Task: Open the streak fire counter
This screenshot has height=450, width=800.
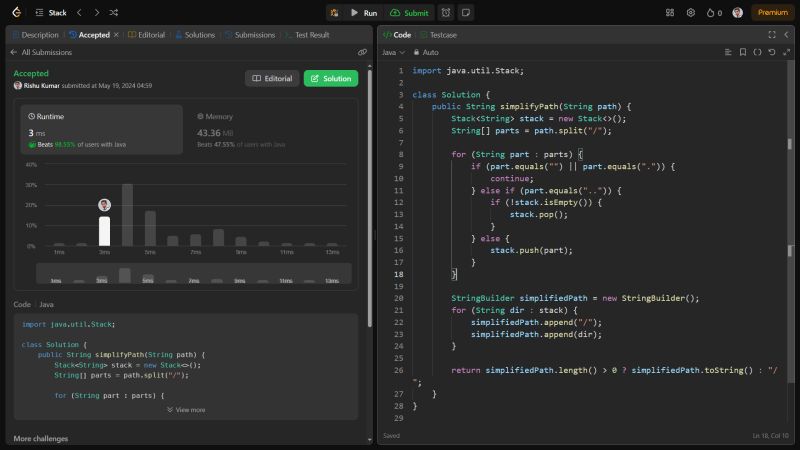Action: point(714,13)
